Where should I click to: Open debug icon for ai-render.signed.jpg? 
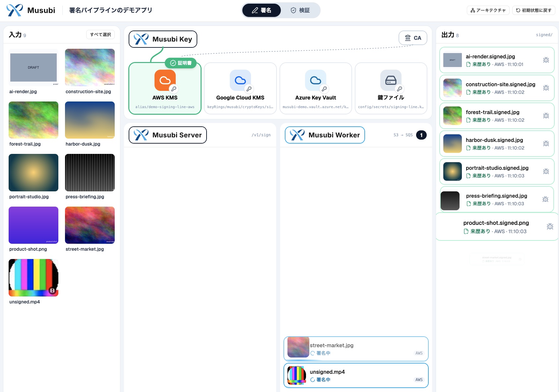click(x=546, y=60)
